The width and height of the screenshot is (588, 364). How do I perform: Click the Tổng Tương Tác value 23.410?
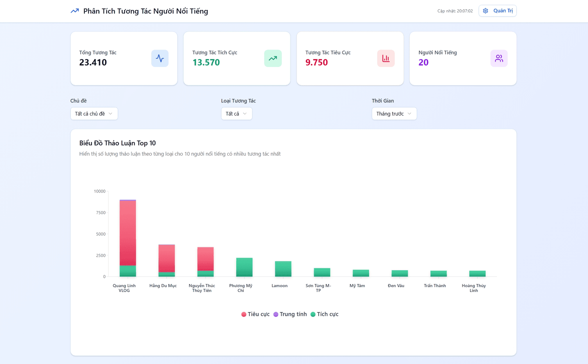tap(93, 62)
